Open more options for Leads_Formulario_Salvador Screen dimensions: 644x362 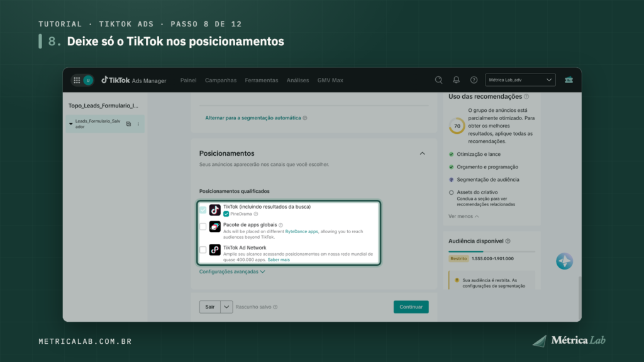tap(138, 124)
